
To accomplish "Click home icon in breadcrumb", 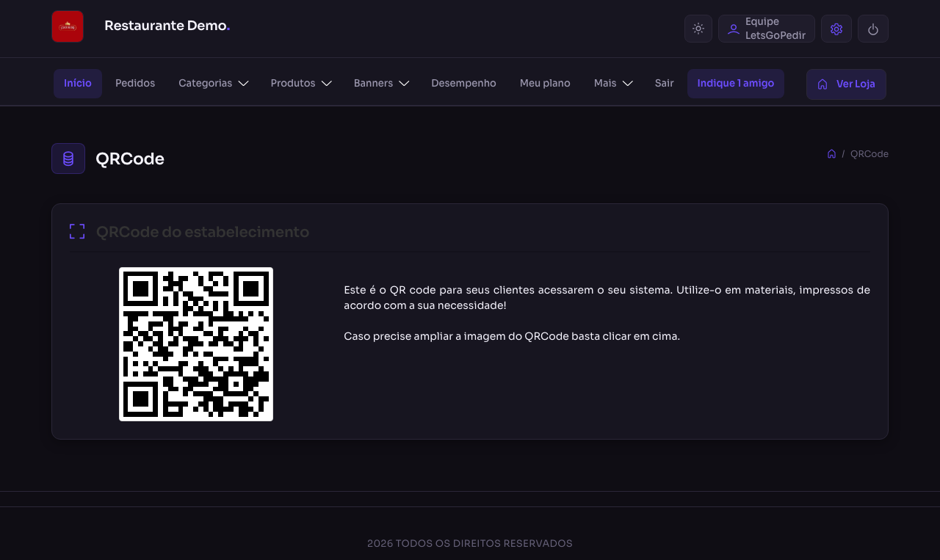I will [x=831, y=154].
